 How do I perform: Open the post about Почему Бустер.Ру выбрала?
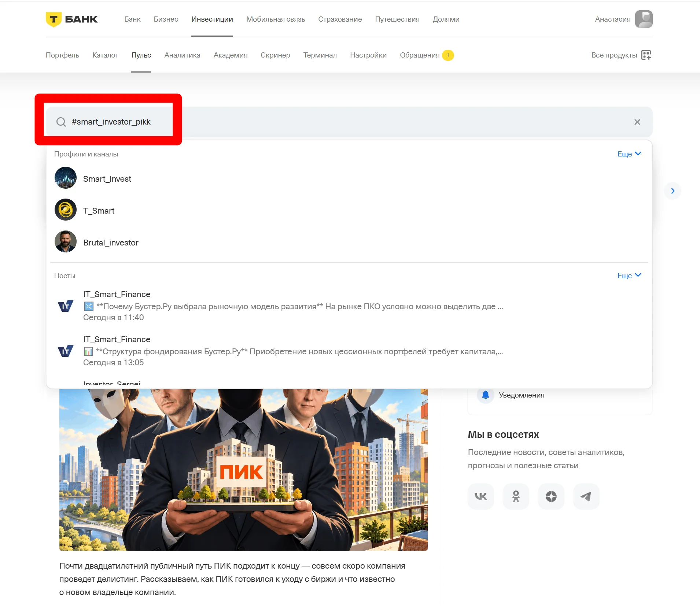pos(293,306)
